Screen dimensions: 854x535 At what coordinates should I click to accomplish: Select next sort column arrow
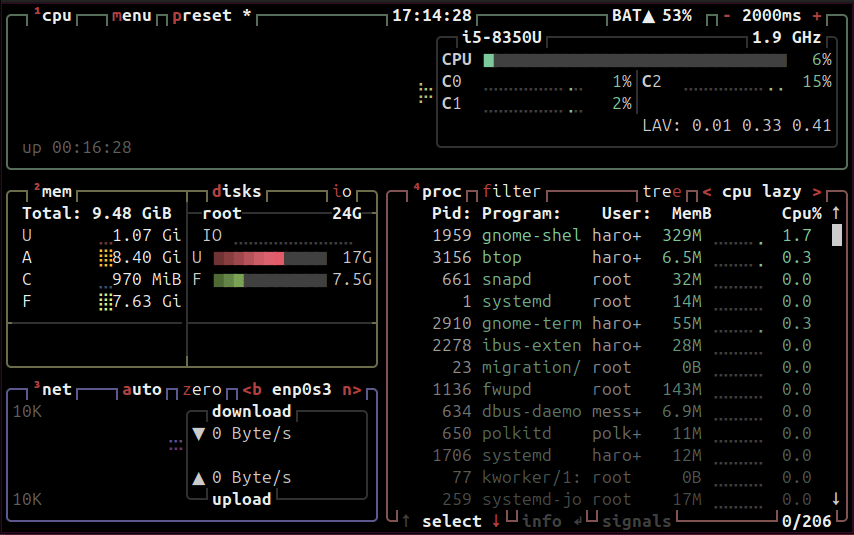point(816,192)
